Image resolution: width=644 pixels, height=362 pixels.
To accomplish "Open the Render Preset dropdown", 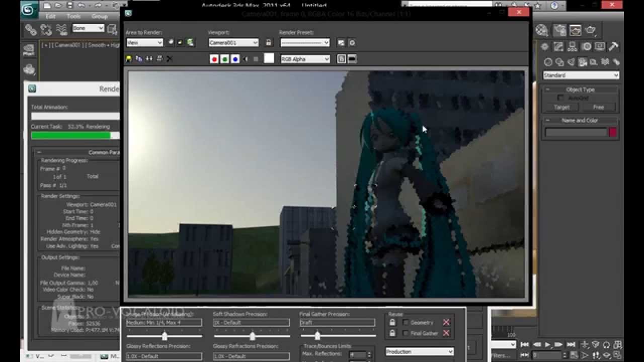I will pos(305,43).
